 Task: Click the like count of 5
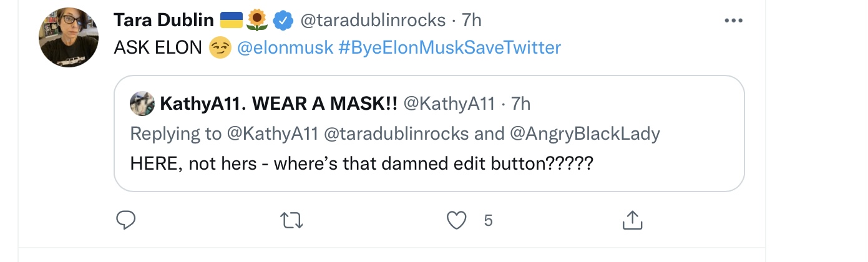(x=489, y=220)
